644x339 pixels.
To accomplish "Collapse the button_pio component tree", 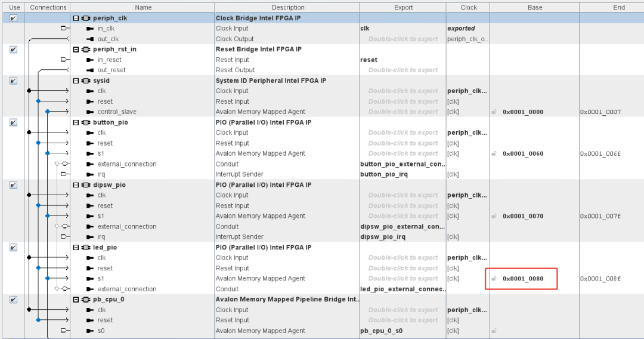I will [x=76, y=122].
